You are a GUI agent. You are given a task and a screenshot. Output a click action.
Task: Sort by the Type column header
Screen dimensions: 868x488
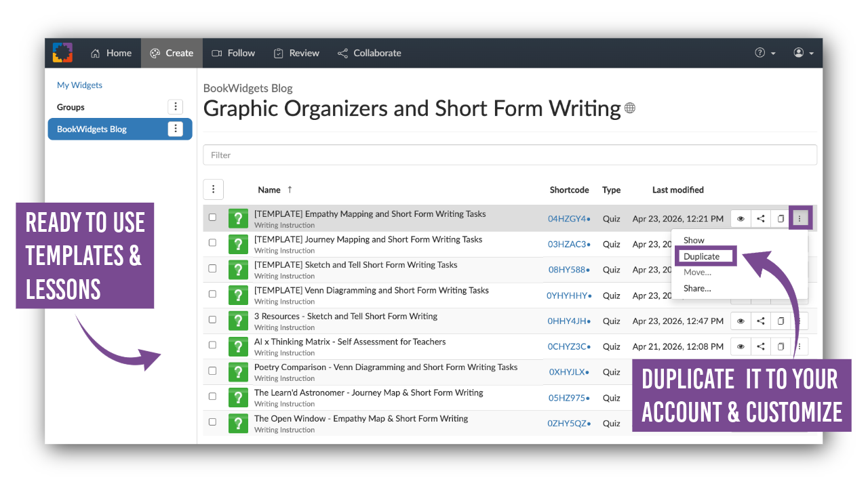click(x=611, y=190)
